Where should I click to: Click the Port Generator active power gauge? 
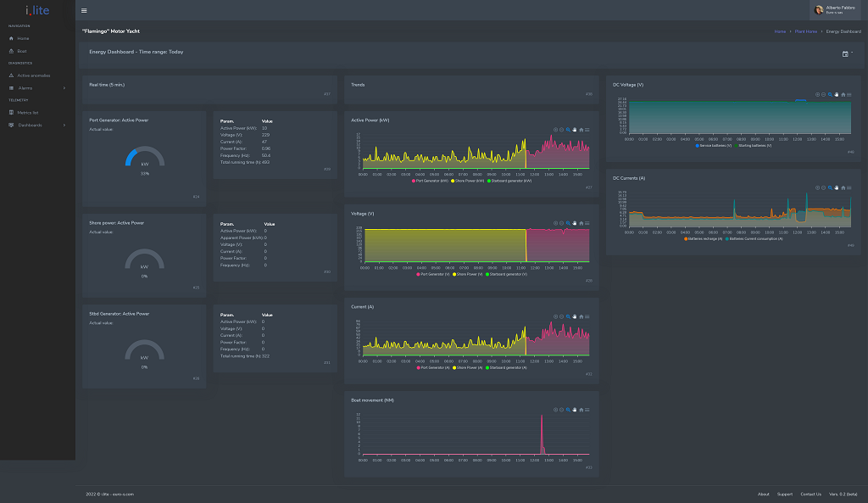[x=145, y=157]
